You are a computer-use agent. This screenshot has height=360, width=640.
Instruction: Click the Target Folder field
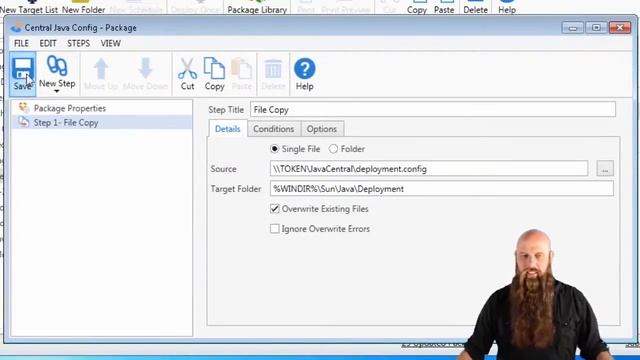pyautogui.click(x=441, y=189)
